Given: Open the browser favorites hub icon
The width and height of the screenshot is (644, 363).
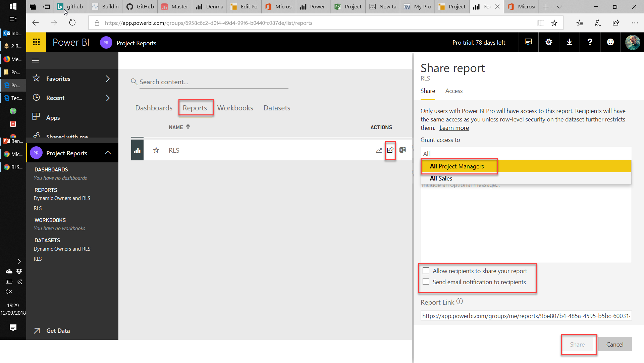Looking at the screenshot, I should tap(580, 23).
